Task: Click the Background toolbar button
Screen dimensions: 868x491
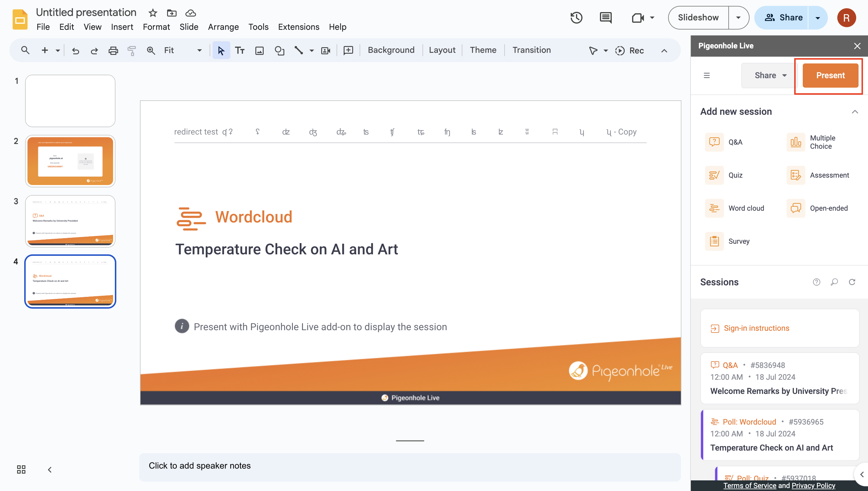Action: tap(391, 50)
